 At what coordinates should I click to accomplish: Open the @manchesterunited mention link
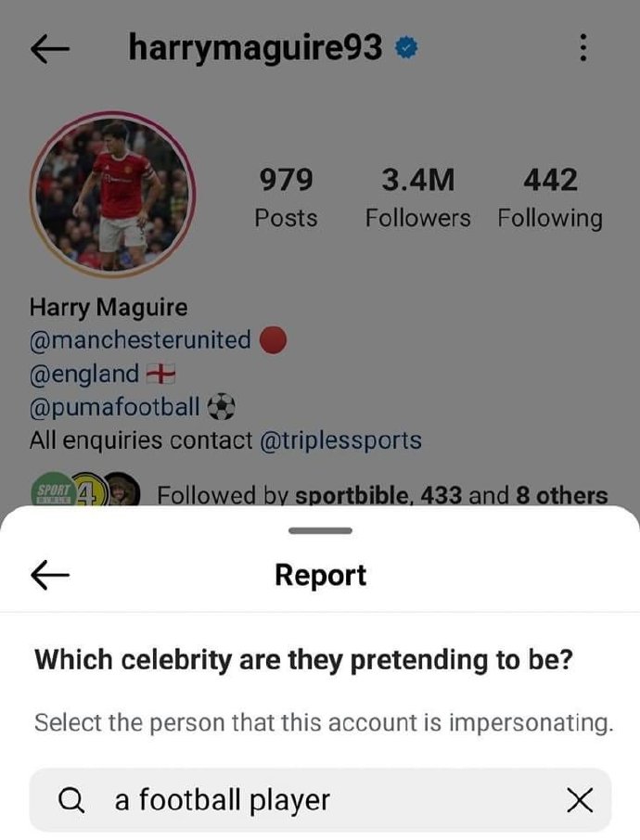coord(140,340)
